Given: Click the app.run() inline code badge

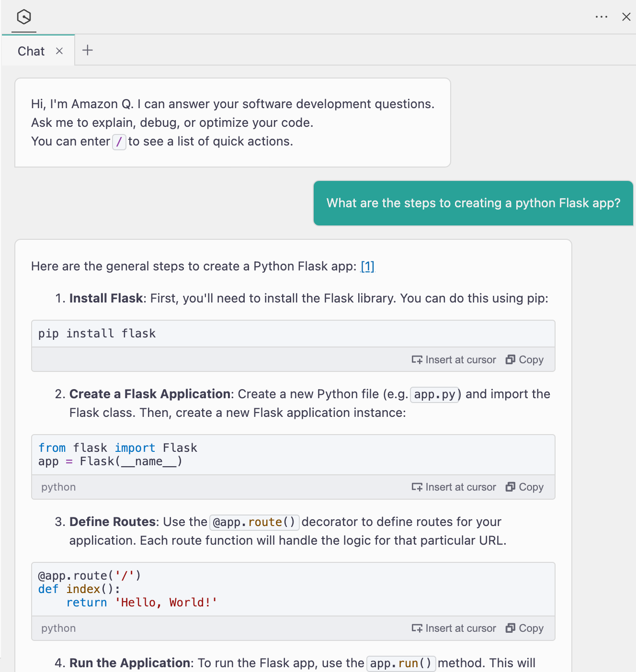Looking at the screenshot, I should [401, 663].
